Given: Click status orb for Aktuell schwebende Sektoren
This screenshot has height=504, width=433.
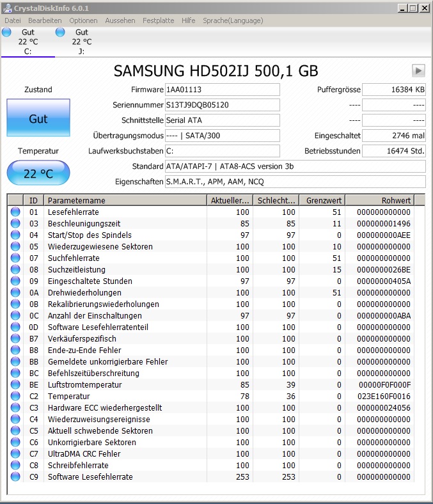Looking at the screenshot, I should 15,430.
